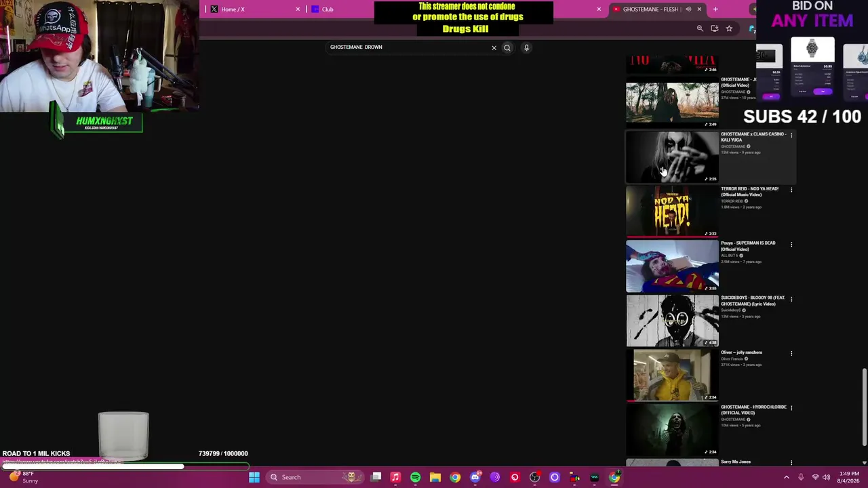Click the Sorry Ms Jones video title

pos(736,462)
